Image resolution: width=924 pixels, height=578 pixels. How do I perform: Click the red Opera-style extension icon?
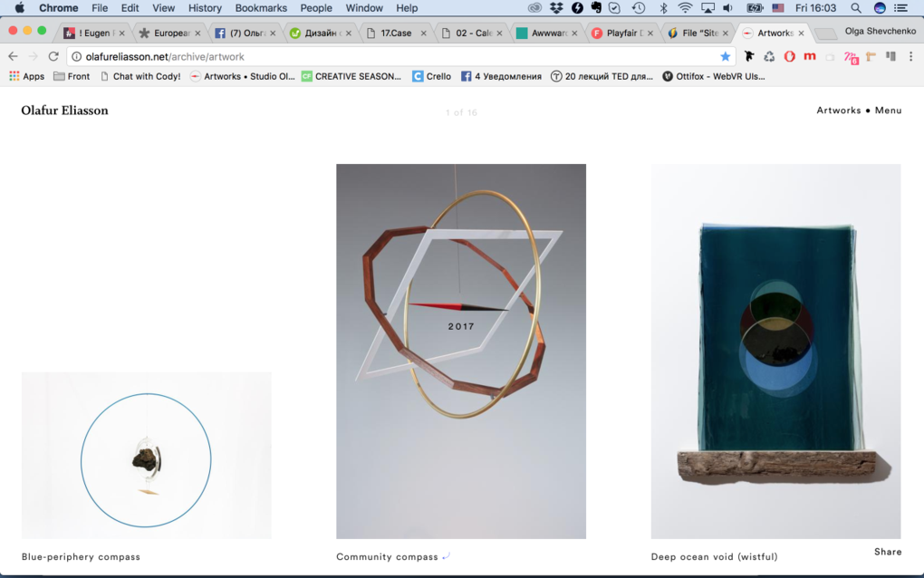coord(790,56)
